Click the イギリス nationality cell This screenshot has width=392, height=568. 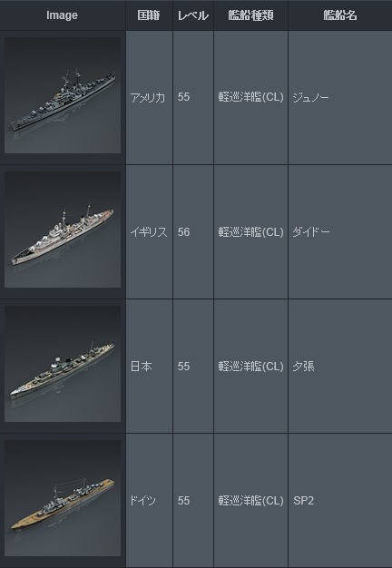[149, 232]
